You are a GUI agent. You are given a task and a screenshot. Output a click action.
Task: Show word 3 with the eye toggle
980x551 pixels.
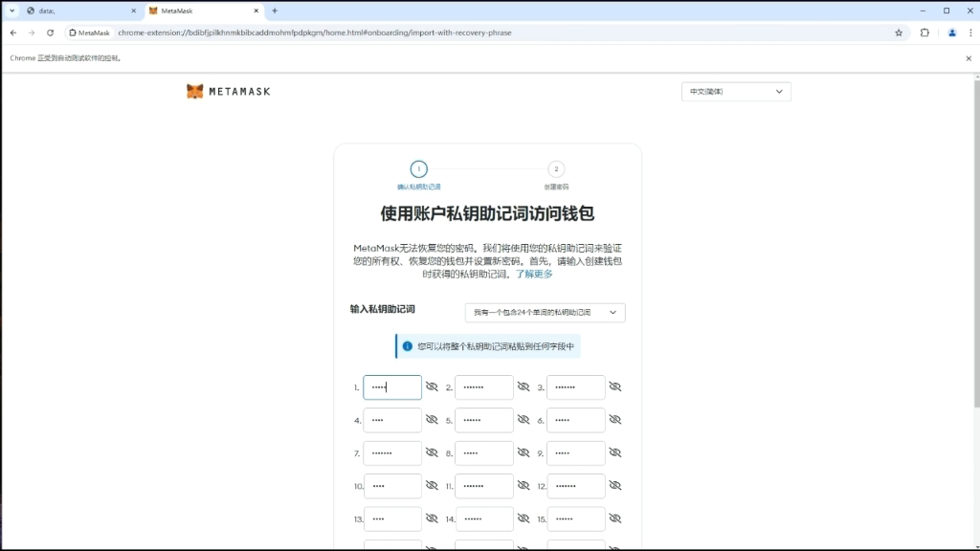[615, 386]
